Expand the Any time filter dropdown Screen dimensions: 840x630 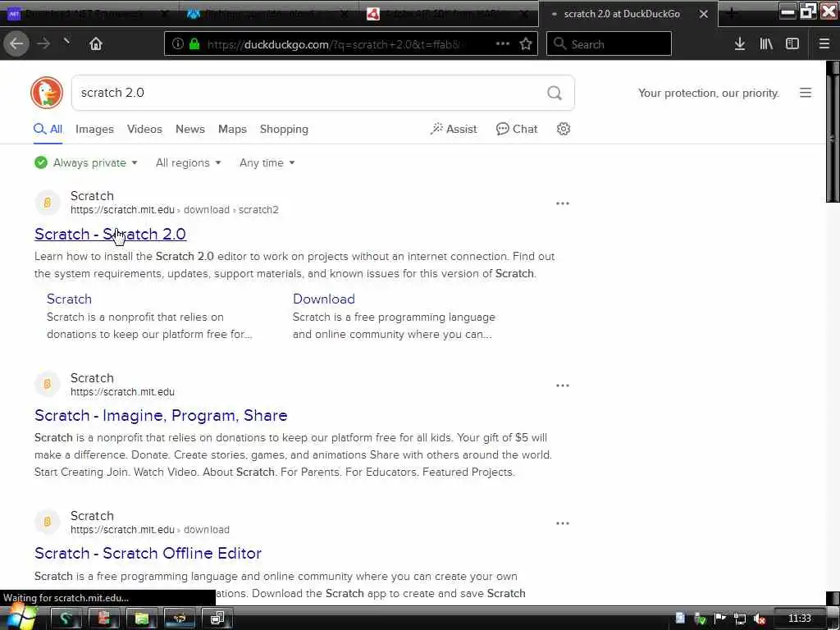click(267, 163)
